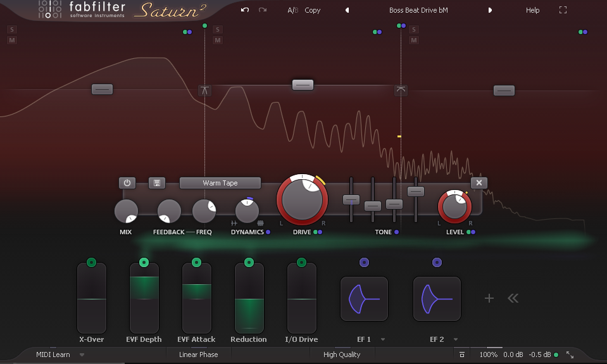This screenshot has width=607, height=364.
Task: Enter full screen mode icon
Action: pos(563,10)
